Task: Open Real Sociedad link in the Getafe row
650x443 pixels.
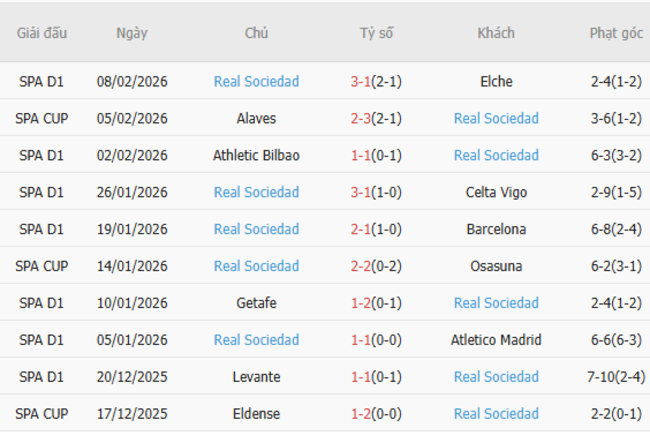Action: click(x=496, y=304)
